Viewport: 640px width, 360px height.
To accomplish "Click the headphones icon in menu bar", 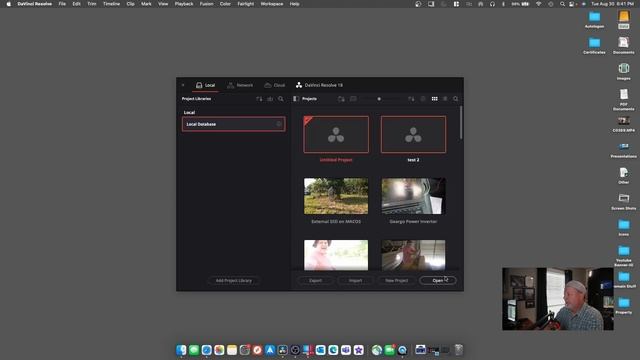I will tap(492, 4).
